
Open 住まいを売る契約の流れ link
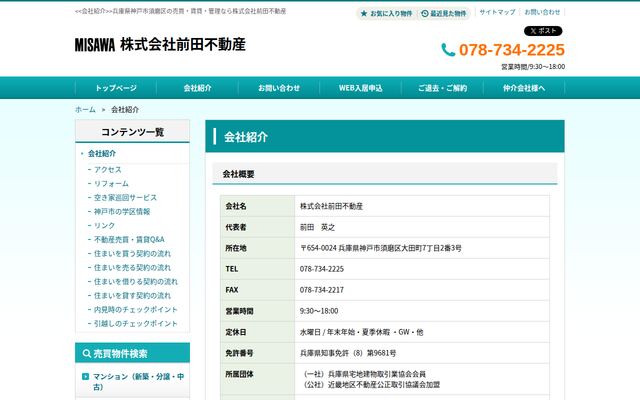[132, 267]
